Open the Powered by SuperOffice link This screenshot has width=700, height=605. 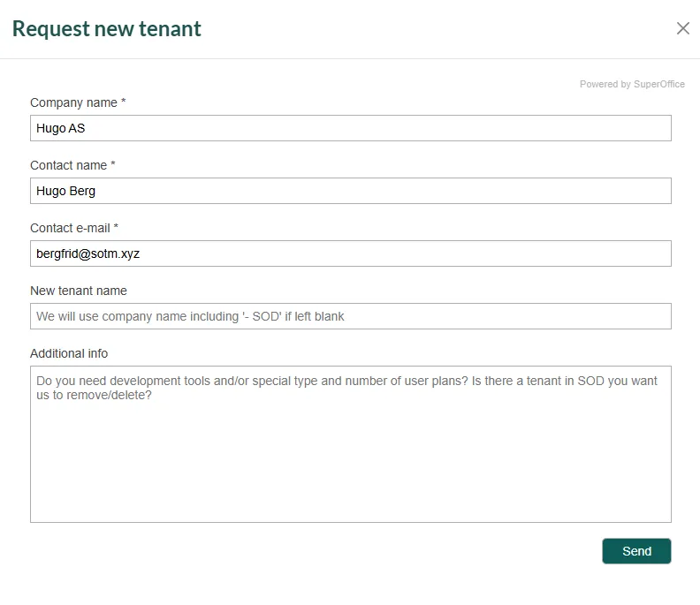(x=632, y=85)
